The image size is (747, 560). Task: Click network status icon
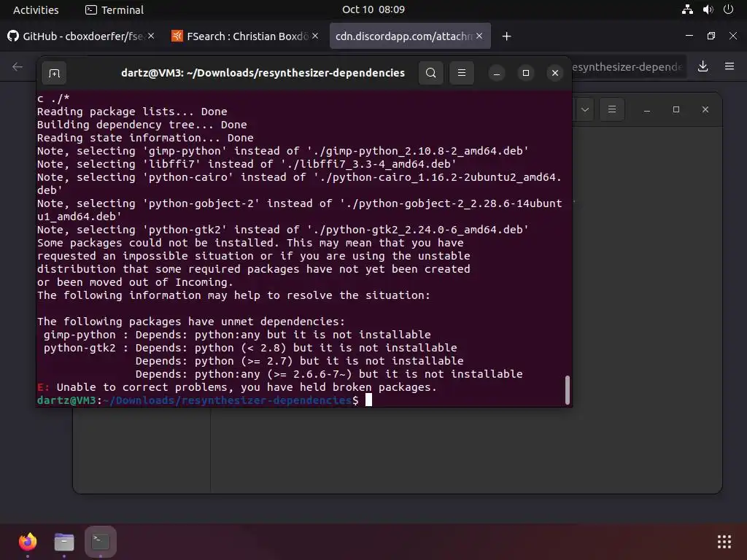pos(687,9)
